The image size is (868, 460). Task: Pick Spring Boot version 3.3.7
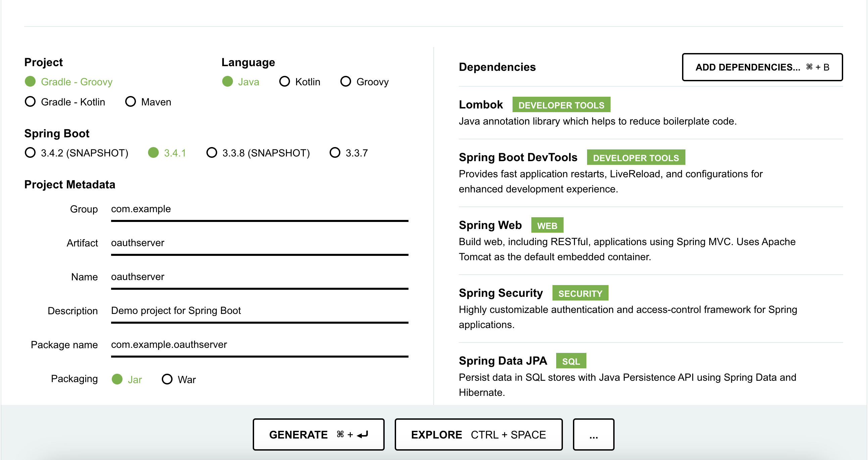coord(335,153)
